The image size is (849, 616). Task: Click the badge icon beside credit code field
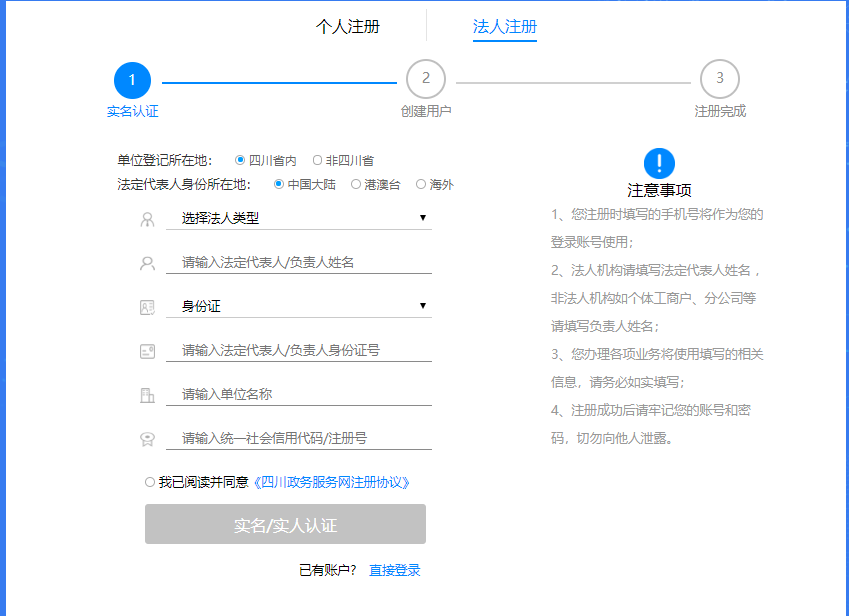coord(147,439)
